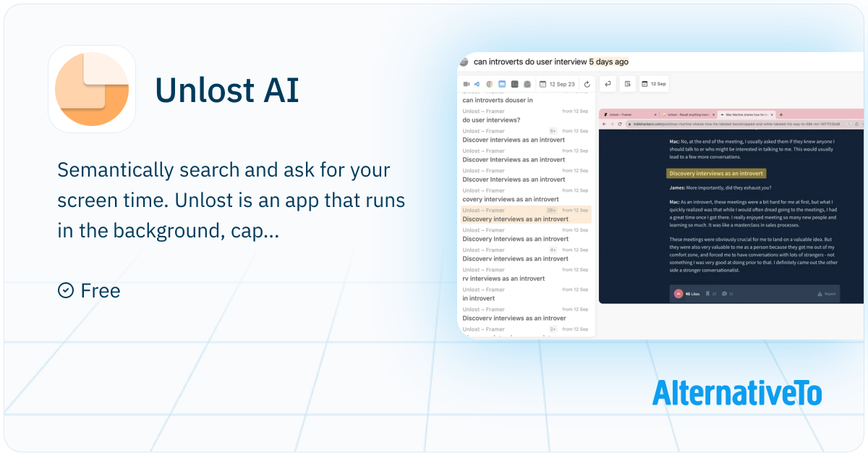Open the 12 Sep 23 date filter

[557, 84]
